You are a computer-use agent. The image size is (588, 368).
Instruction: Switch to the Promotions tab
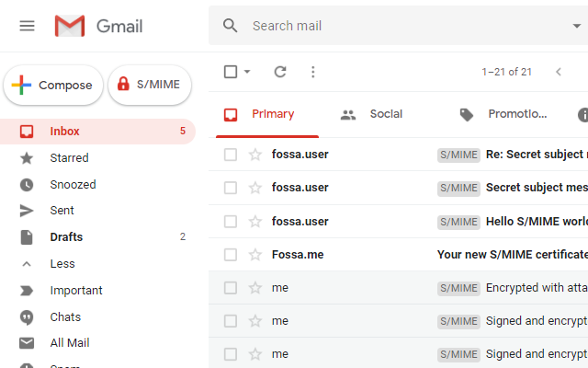click(x=503, y=114)
